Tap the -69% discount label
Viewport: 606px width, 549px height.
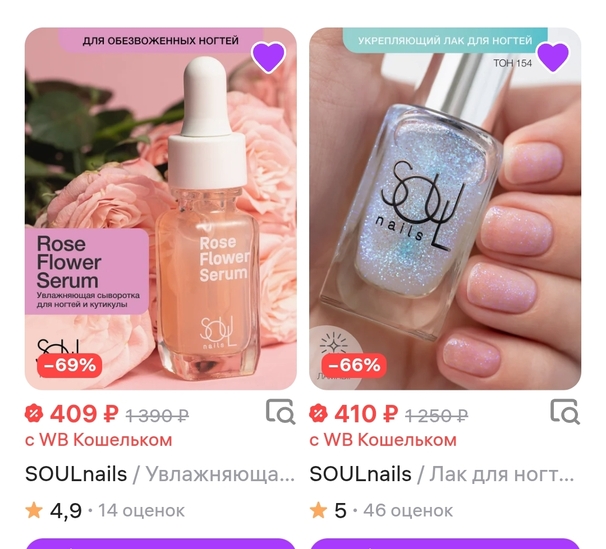(x=70, y=365)
